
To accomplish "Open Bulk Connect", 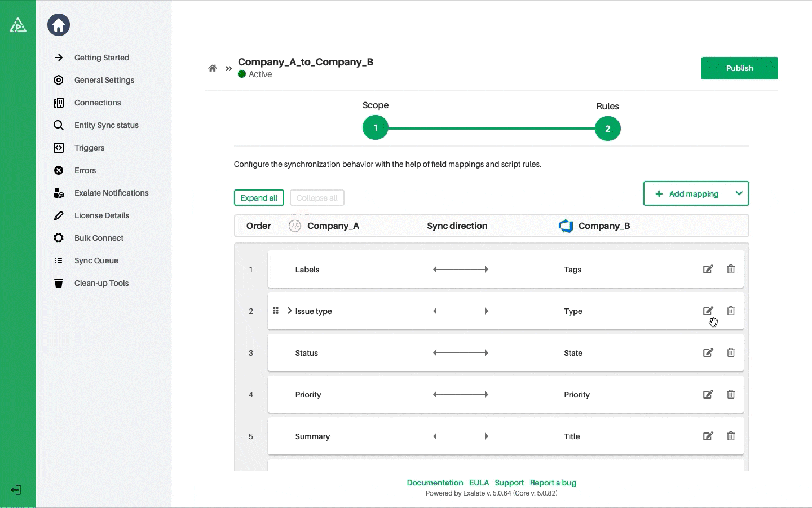I will tap(99, 238).
